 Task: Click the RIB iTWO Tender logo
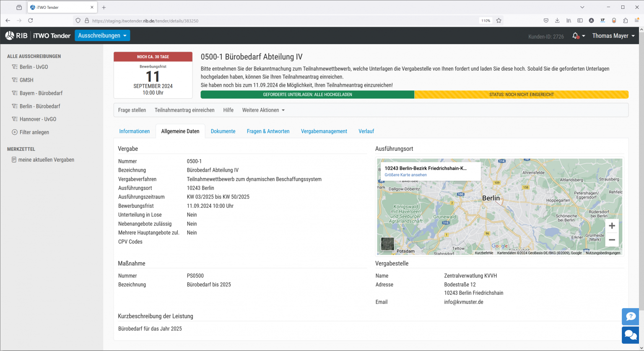click(x=38, y=36)
